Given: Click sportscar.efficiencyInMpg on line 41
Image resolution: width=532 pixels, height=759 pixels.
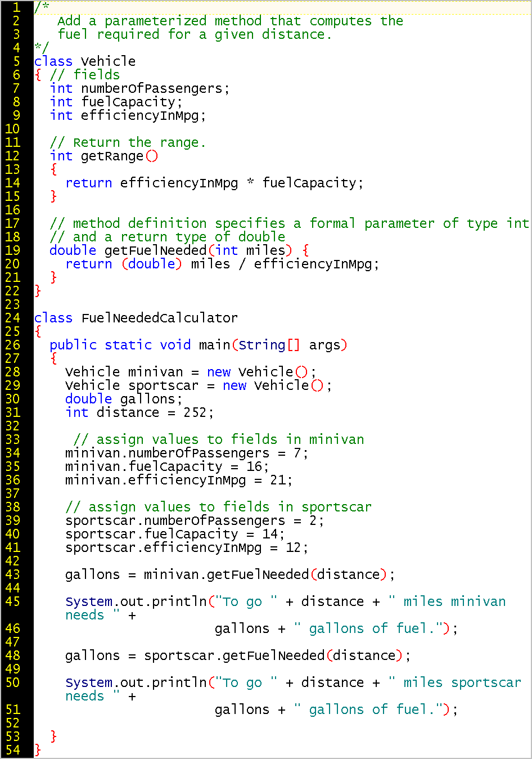Looking at the screenshot, I should coord(164,547).
